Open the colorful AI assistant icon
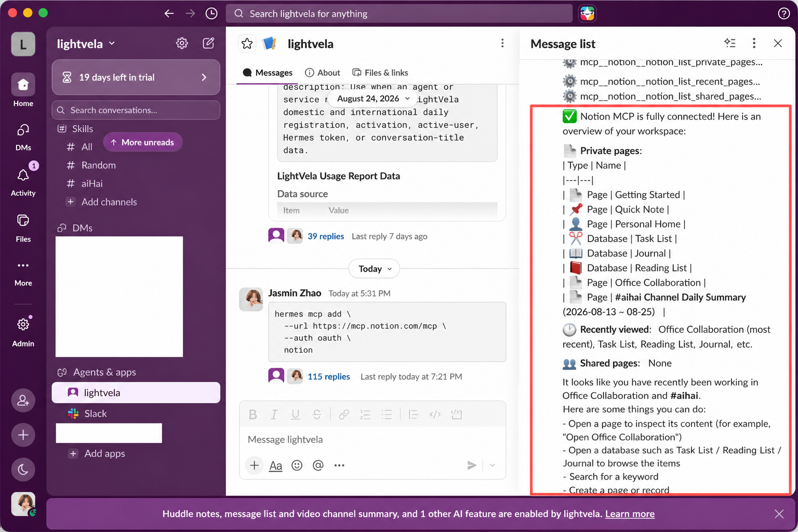This screenshot has height=532, width=798. [587, 14]
